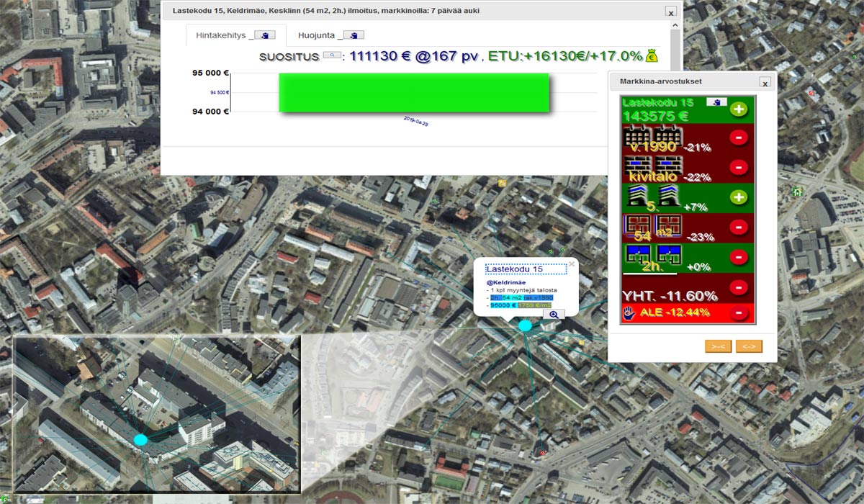
Task: Click the video icon on Huojunta tab
Action: (354, 35)
